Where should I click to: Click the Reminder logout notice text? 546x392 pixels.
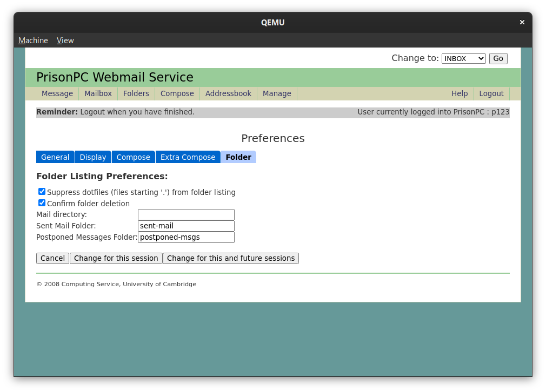click(x=115, y=112)
